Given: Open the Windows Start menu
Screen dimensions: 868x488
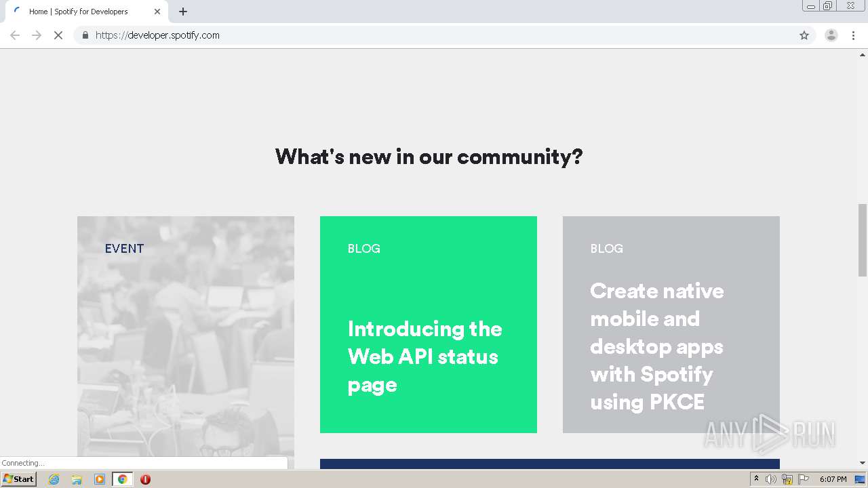Looking at the screenshot, I should pos(19,479).
